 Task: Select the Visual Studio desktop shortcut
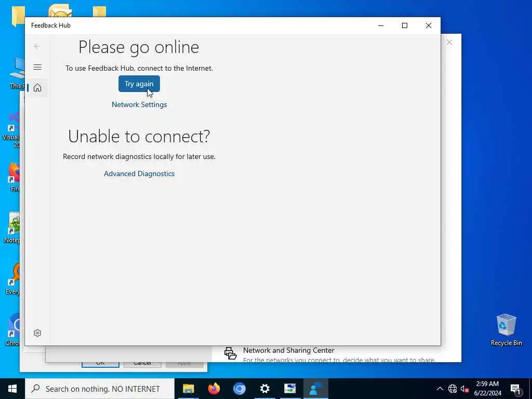pyautogui.click(x=12, y=130)
